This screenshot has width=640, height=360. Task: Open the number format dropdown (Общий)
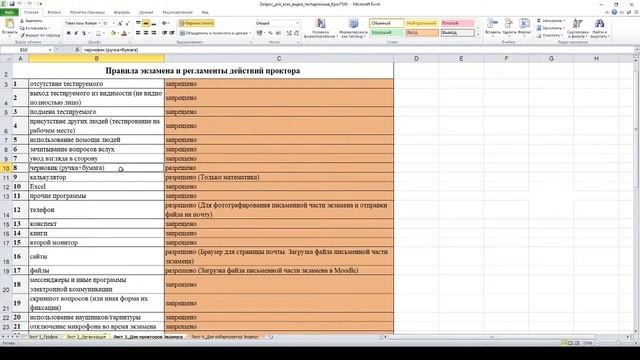[x=297, y=23]
